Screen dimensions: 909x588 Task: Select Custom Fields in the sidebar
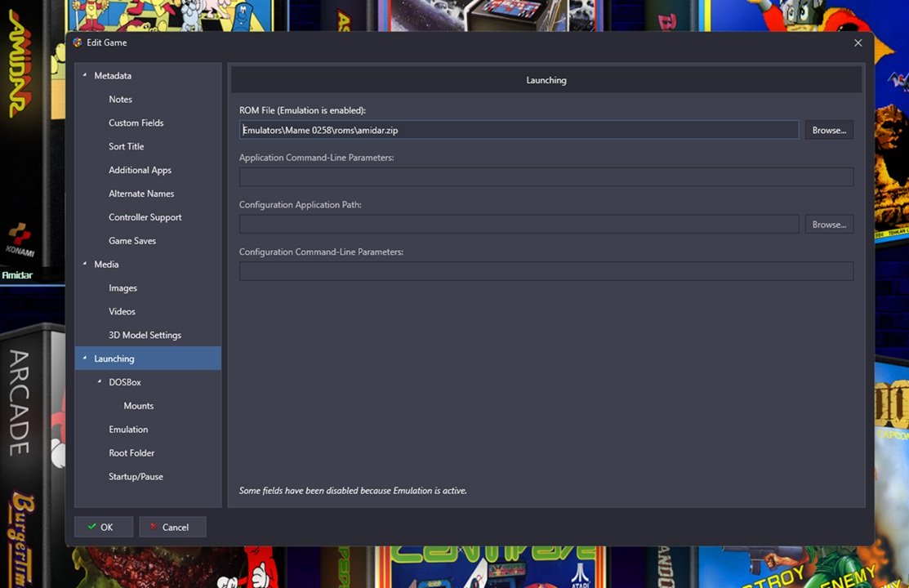(136, 123)
